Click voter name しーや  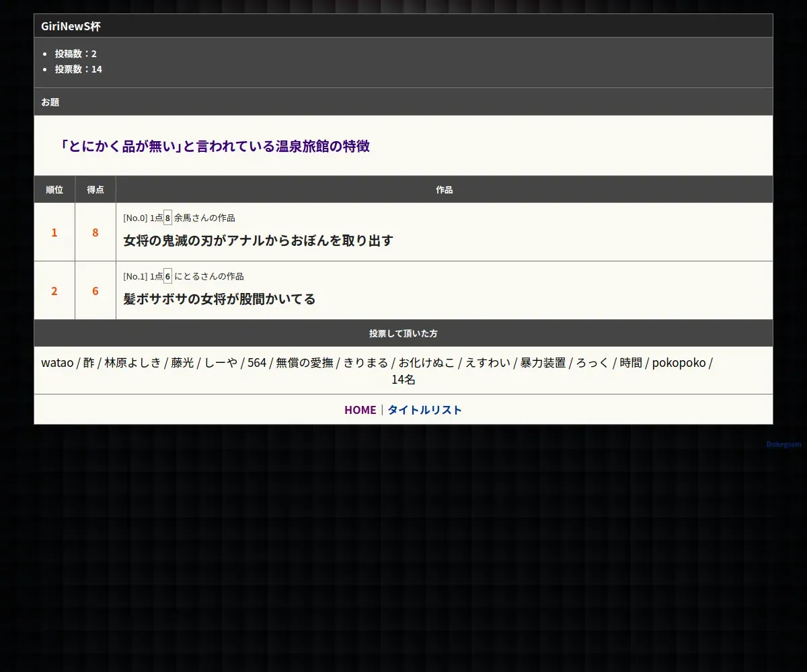pyautogui.click(x=221, y=363)
